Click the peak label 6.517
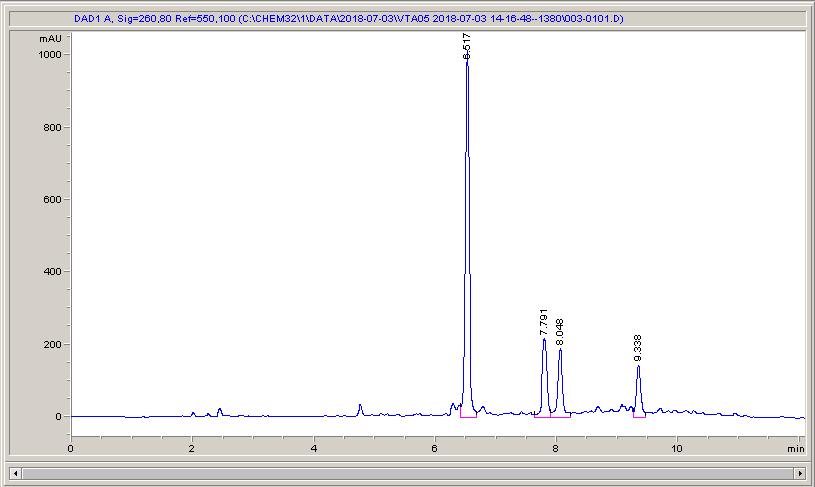815x487 pixels. [467, 46]
